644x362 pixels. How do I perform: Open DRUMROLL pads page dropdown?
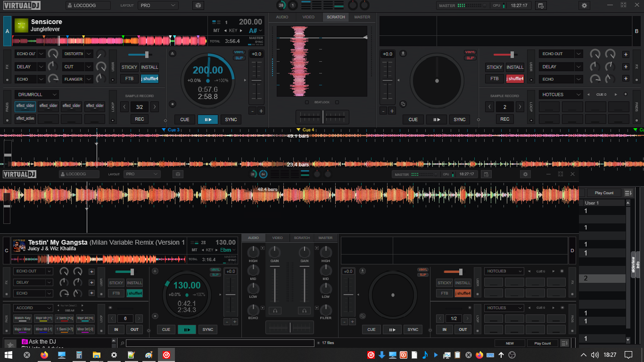[x=36, y=94]
